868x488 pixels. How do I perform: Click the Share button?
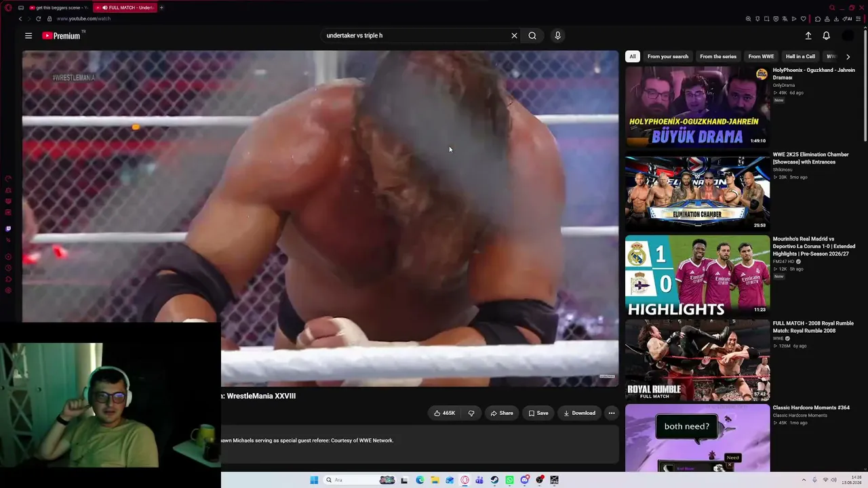[502, 413]
